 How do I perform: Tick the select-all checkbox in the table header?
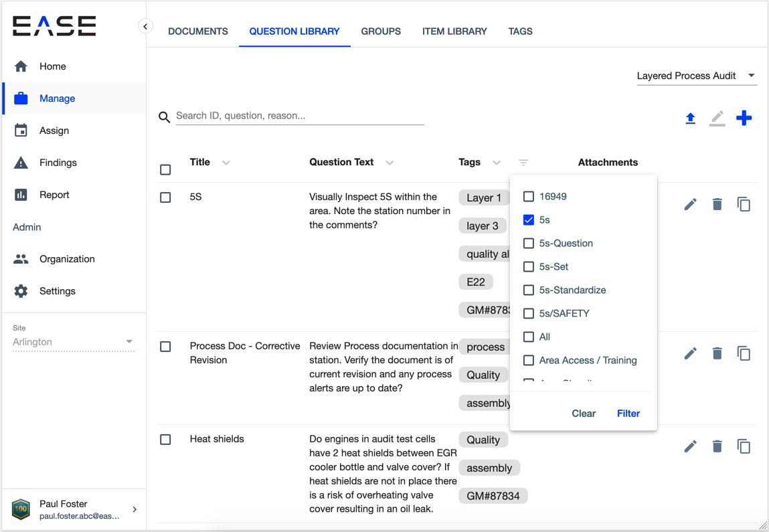pyautogui.click(x=165, y=169)
